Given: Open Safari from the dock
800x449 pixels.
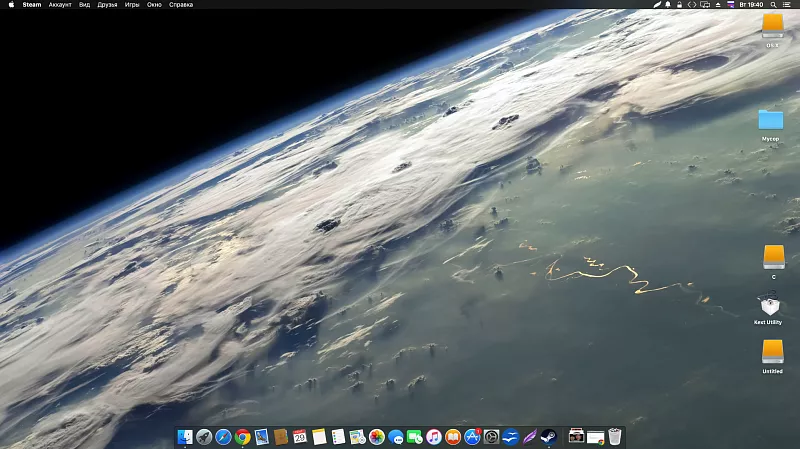Looking at the screenshot, I should pos(223,437).
